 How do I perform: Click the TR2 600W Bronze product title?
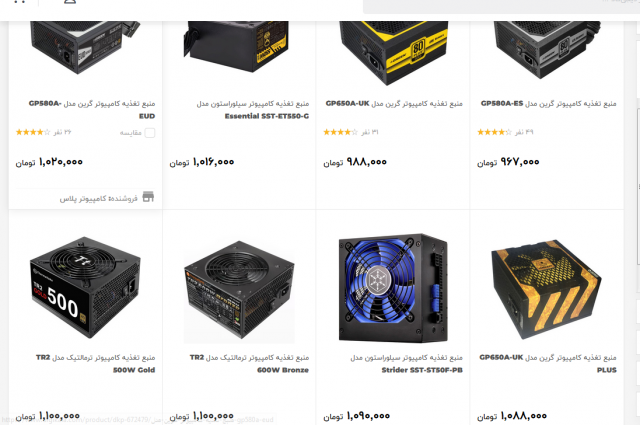[x=249, y=364]
